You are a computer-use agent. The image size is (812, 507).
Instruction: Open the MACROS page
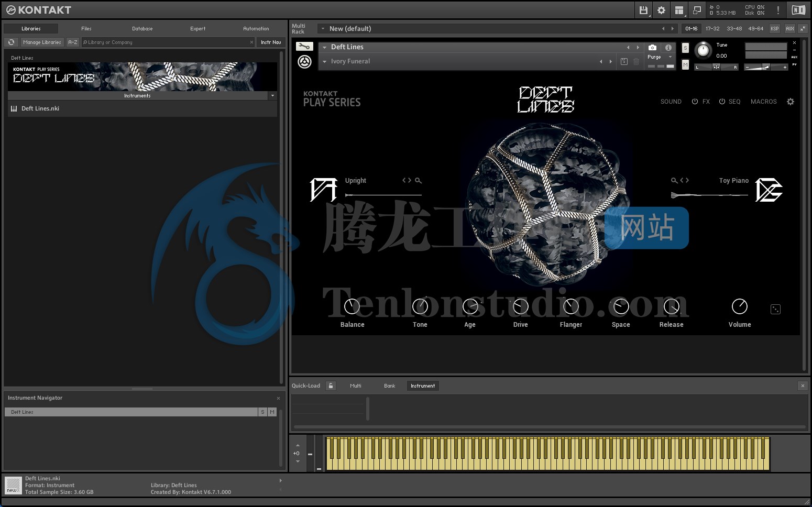763,102
